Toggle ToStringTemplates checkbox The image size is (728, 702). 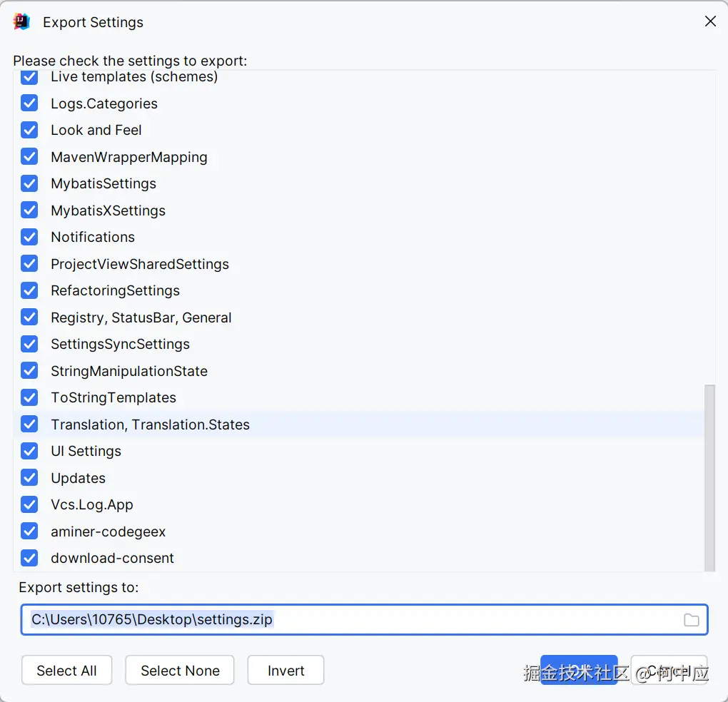[x=29, y=397]
